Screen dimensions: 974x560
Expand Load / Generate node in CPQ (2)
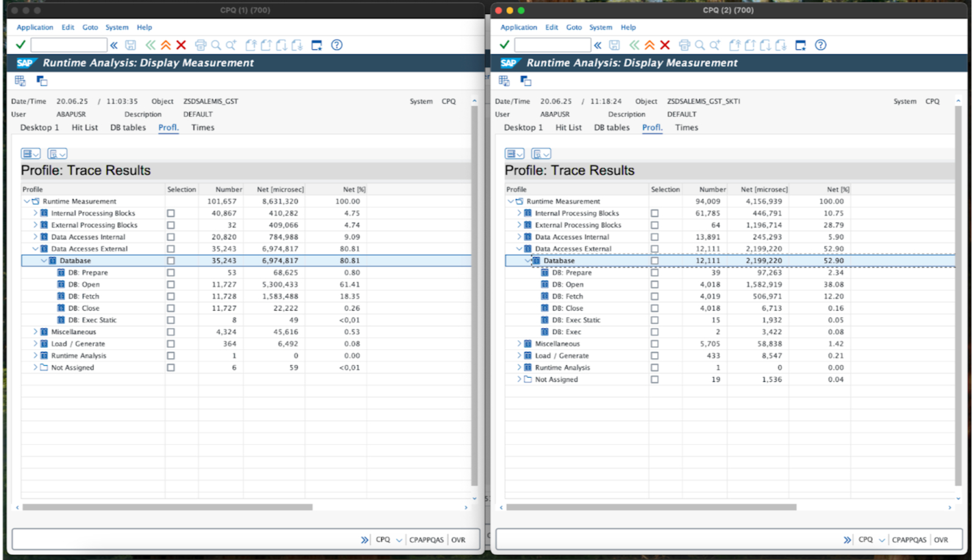click(519, 356)
